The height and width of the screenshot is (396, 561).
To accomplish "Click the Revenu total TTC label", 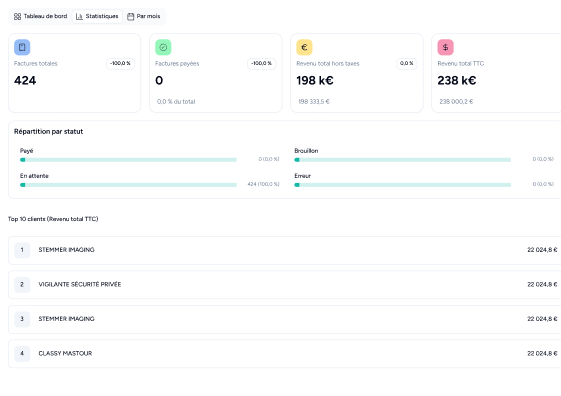I will click(461, 64).
